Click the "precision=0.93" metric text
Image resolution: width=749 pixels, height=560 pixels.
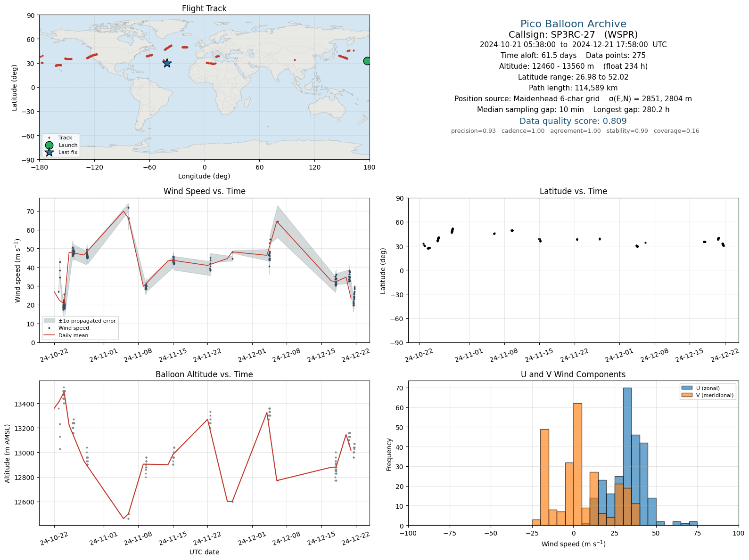click(x=473, y=131)
